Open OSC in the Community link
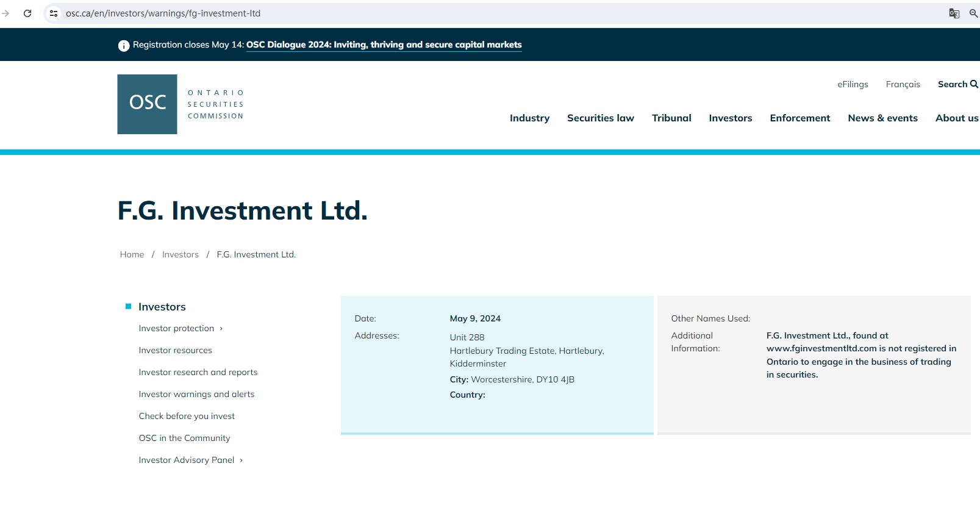This screenshot has width=980, height=516. tap(185, 438)
